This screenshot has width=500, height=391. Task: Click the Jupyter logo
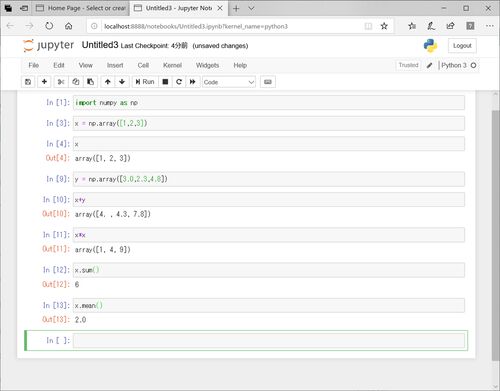48,45
